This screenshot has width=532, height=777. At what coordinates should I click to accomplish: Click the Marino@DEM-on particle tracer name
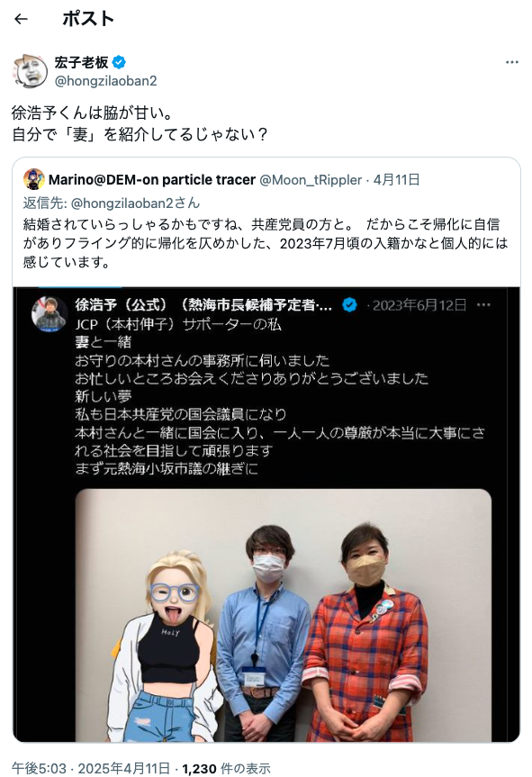(152, 180)
